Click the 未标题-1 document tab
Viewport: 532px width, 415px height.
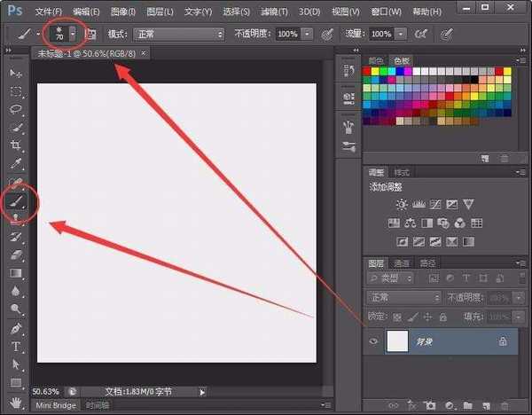click(x=87, y=54)
